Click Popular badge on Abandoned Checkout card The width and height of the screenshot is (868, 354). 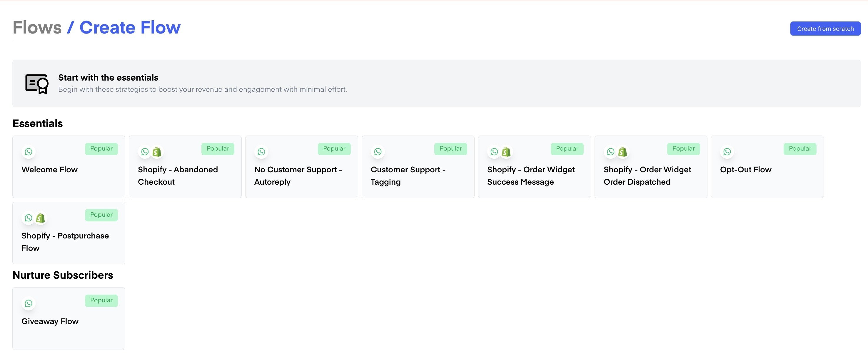click(218, 148)
